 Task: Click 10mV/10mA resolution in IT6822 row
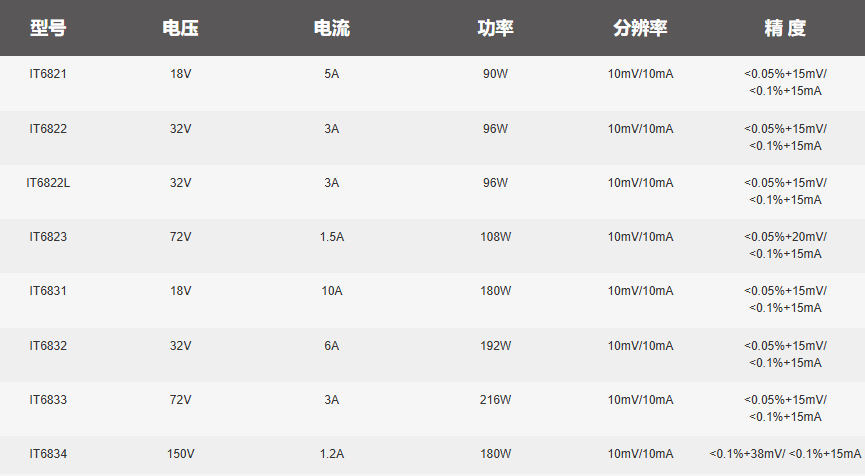point(640,129)
